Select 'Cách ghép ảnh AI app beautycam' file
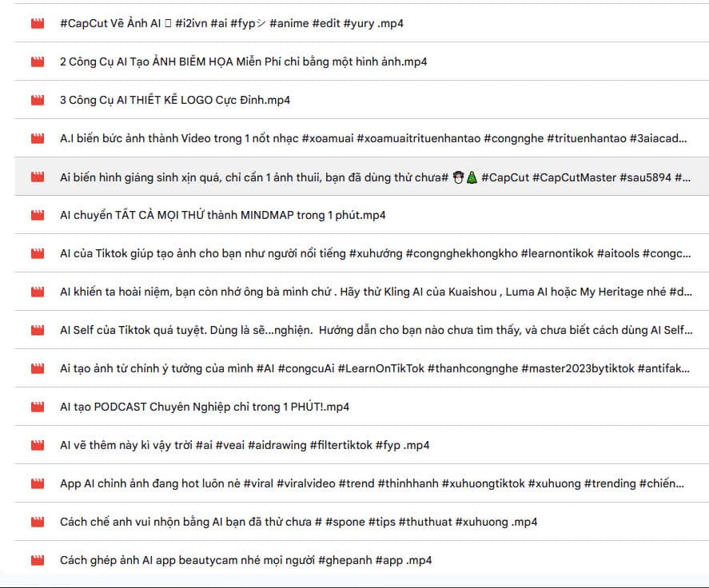This screenshot has height=588, width=709. [x=246, y=560]
